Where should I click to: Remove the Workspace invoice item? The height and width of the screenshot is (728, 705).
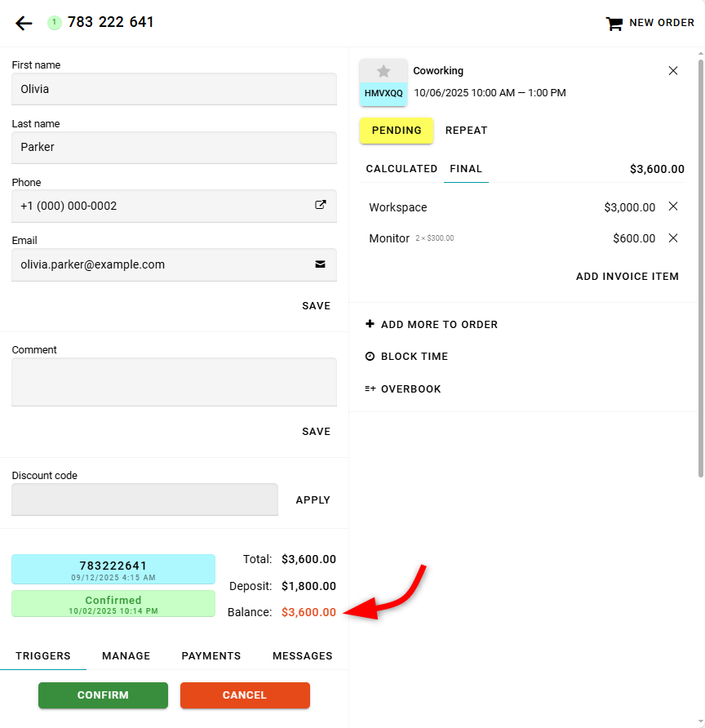coord(673,206)
